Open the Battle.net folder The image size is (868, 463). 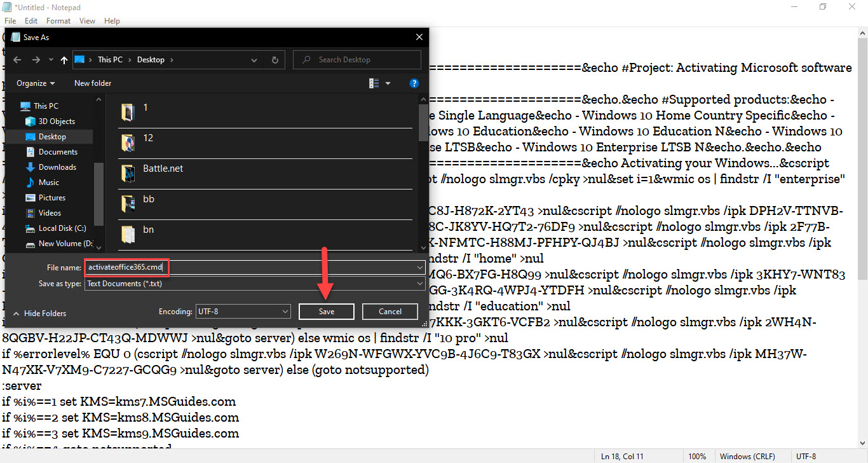[x=163, y=169]
